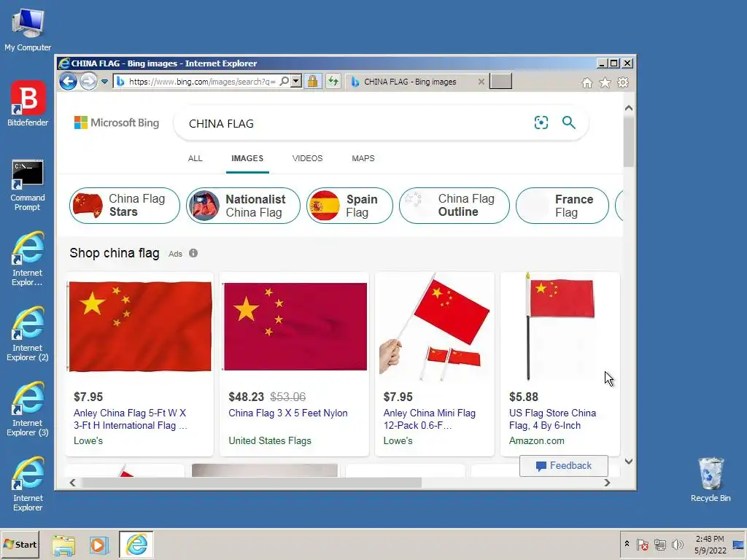Switch to the ALL results tab
Viewport: 747px width, 560px height.
click(x=195, y=158)
